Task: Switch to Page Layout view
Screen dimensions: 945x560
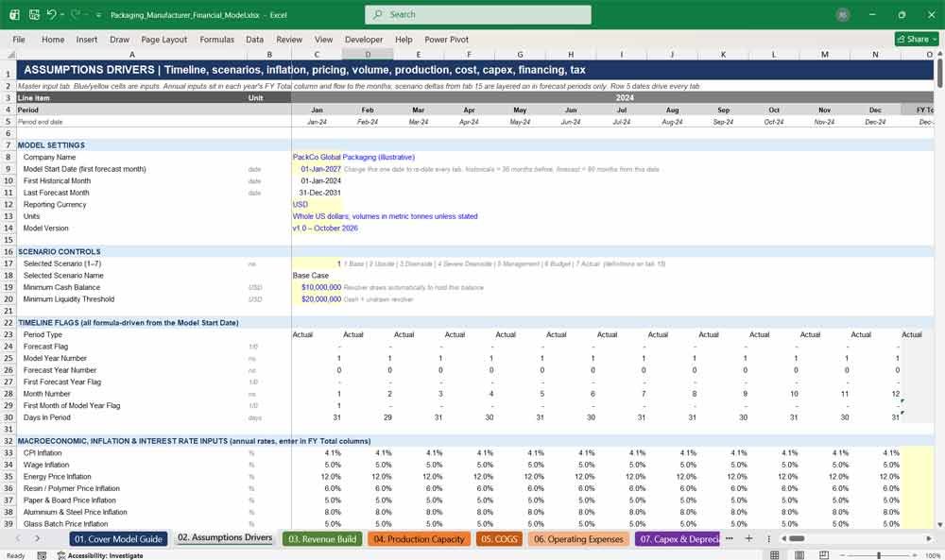Action: (x=799, y=555)
